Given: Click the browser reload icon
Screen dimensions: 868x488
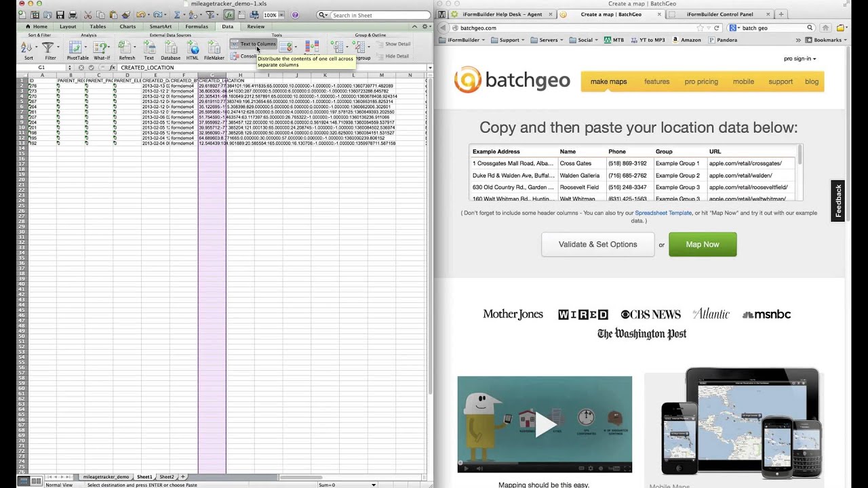Looking at the screenshot, I should pyautogui.click(x=717, y=28).
